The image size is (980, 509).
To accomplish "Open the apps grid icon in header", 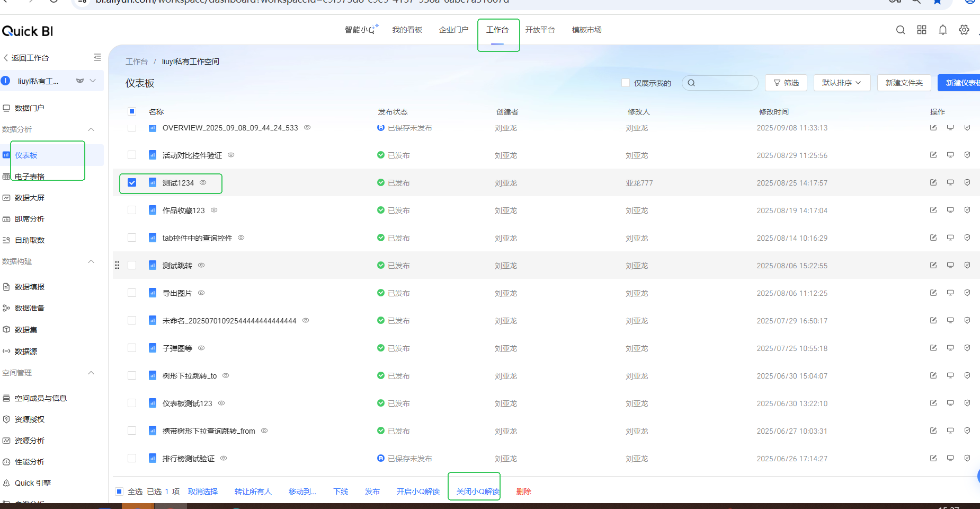I will (x=921, y=30).
